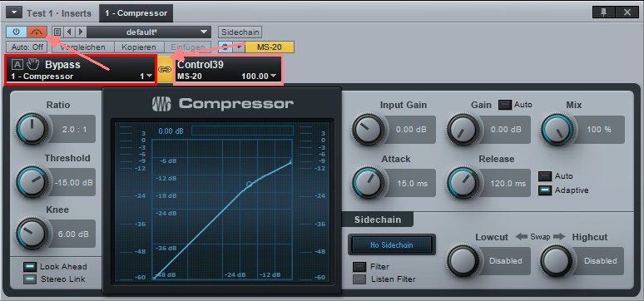Click the Input Gain knob

click(368, 129)
